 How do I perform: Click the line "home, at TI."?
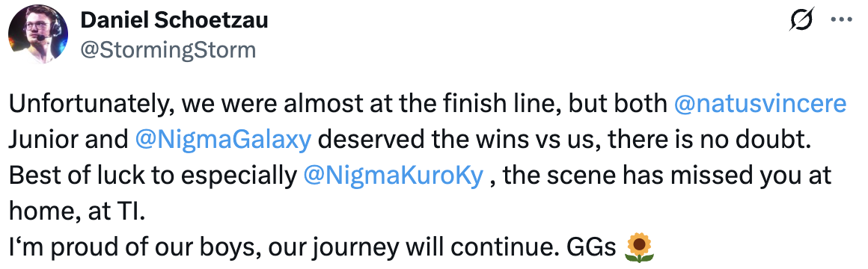tap(76, 212)
